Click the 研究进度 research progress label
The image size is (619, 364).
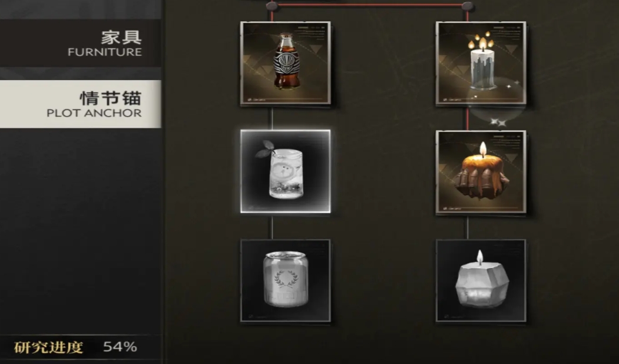pos(48,348)
